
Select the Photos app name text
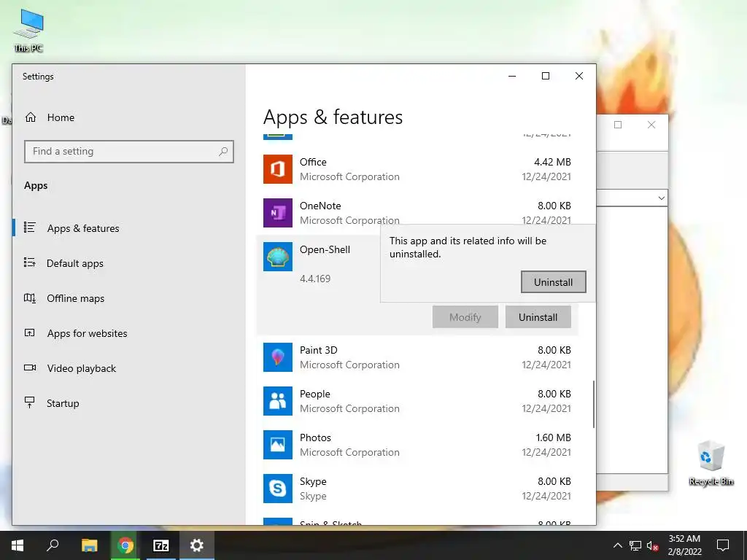point(315,437)
